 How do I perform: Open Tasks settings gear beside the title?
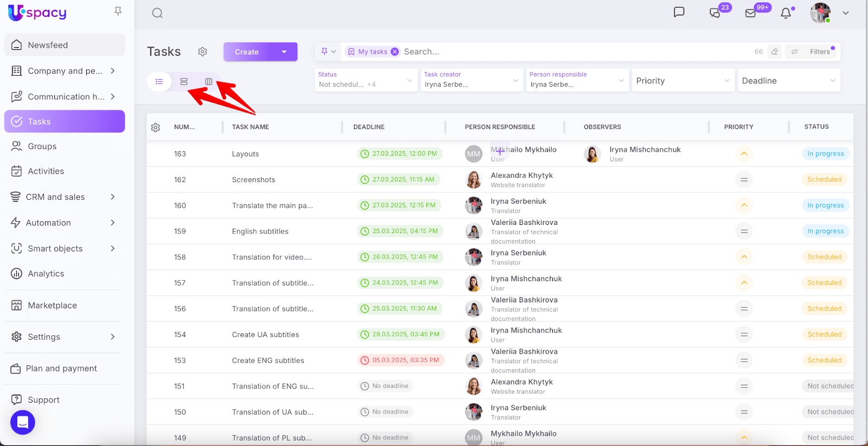click(x=202, y=51)
